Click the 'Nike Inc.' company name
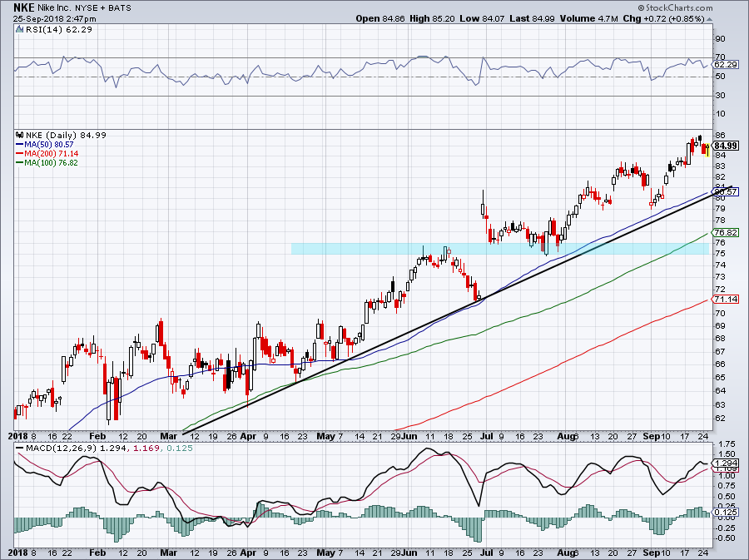749x560 pixels. click(x=54, y=7)
